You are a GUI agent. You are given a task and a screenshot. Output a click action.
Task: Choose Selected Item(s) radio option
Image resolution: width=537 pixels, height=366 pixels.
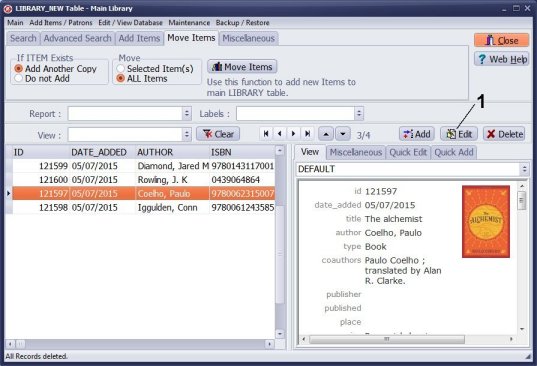[155, 68]
